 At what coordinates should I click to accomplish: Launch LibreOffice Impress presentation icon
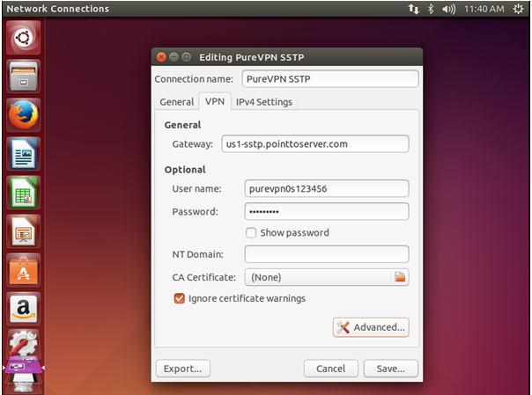(x=24, y=231)
